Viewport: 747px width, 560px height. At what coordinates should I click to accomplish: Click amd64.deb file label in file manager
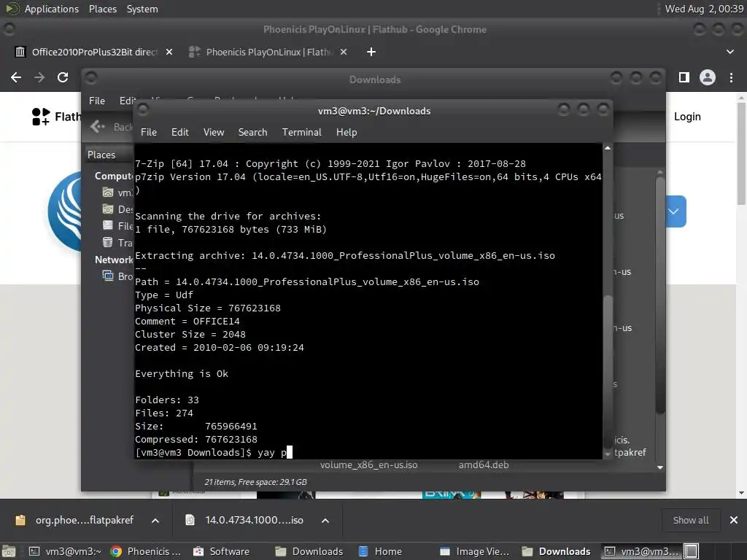click(x=484, y=464)
